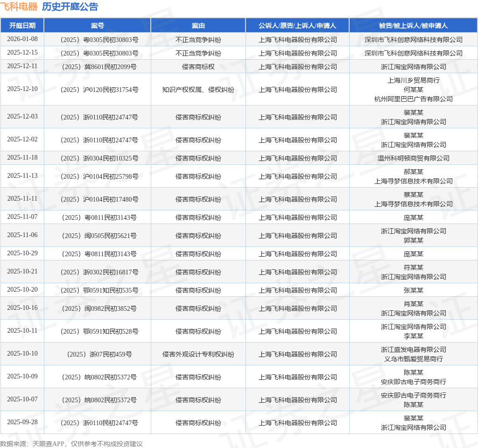Screen dimensions: 478x448
Task: Select case number (2025)沪0104民初17480号
Action: [x=99, y=199]
